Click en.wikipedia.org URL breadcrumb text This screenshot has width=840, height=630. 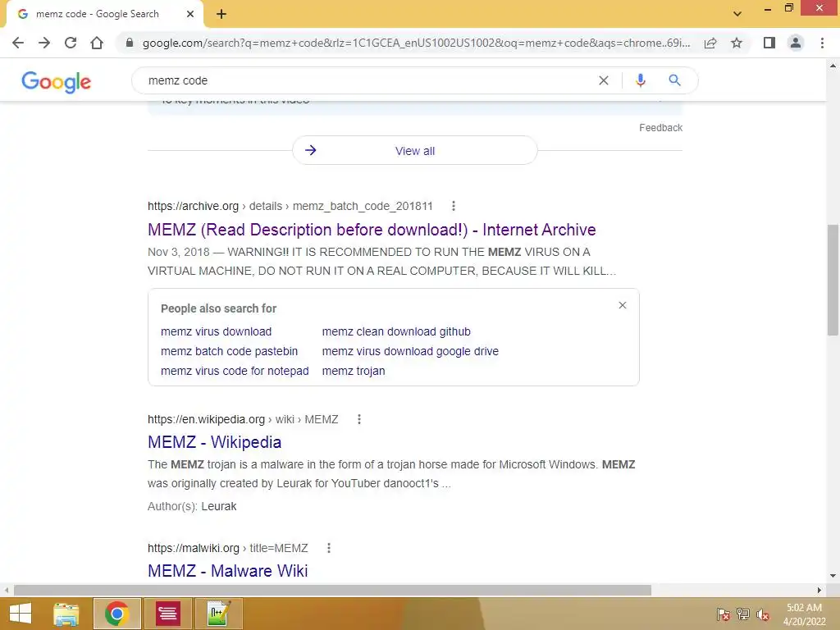coord(243,419)
